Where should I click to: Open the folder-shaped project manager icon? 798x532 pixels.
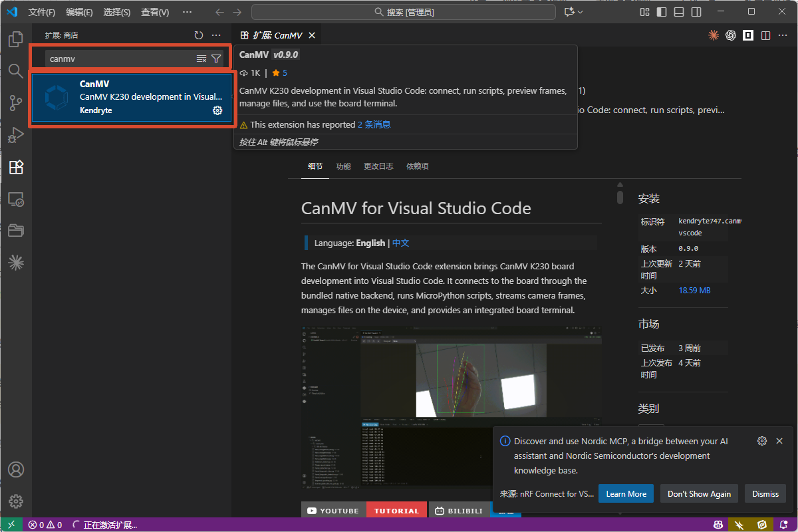pyautogui.click(x=16, y=231)
